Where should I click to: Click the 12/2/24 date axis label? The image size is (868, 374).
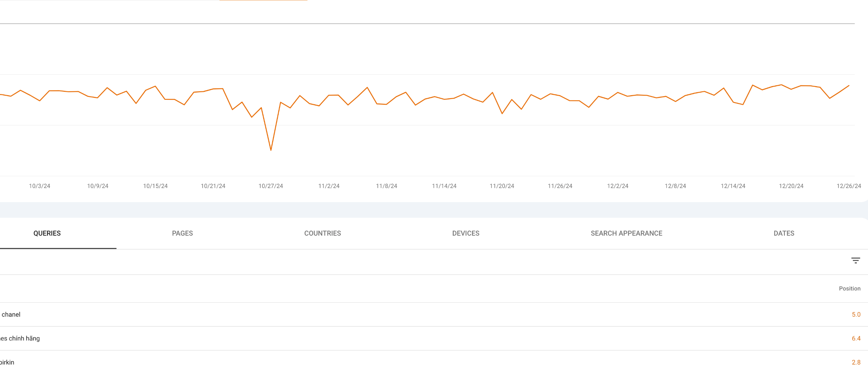617,186
